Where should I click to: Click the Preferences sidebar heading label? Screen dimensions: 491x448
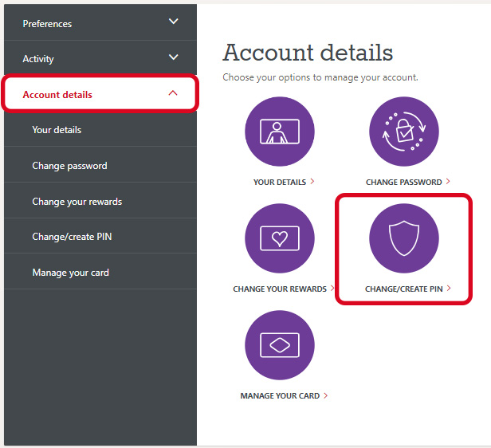(47, 24)
